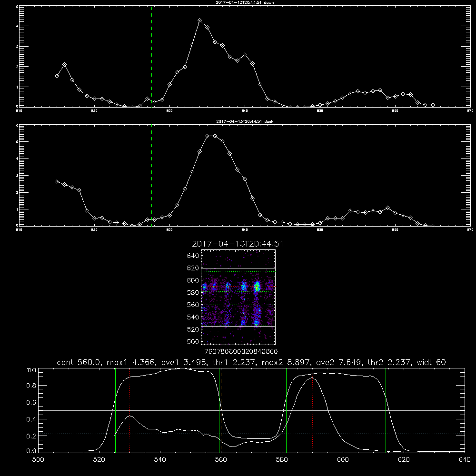The height and width of the screenshot is (476, 476).
Task: Click the bottom plot y-axis label 0.4
Action: (x=31, y=419)
